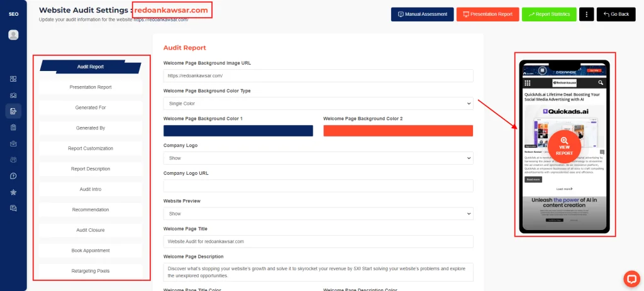Pick the orange Background Color 2 swatch

tap(397, 131)
